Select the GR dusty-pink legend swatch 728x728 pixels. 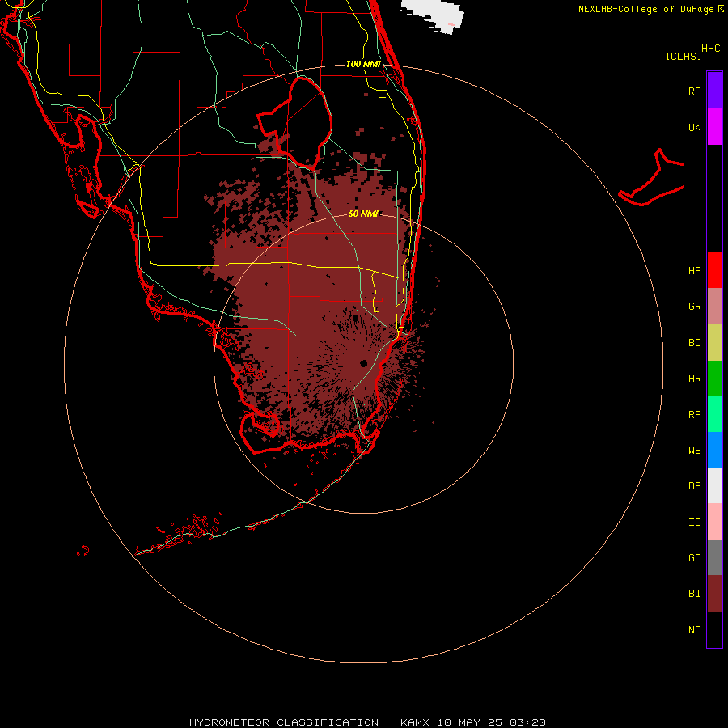point(714,307)
